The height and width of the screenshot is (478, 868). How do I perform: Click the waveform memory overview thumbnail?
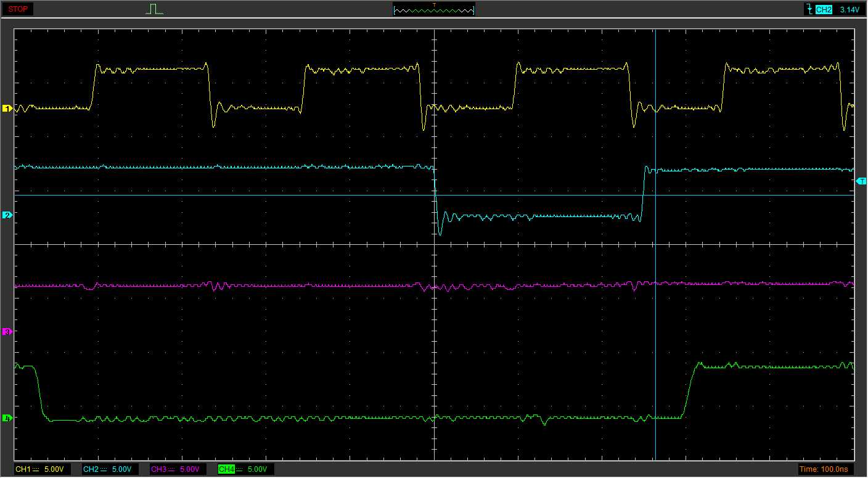tap(434, 10)
